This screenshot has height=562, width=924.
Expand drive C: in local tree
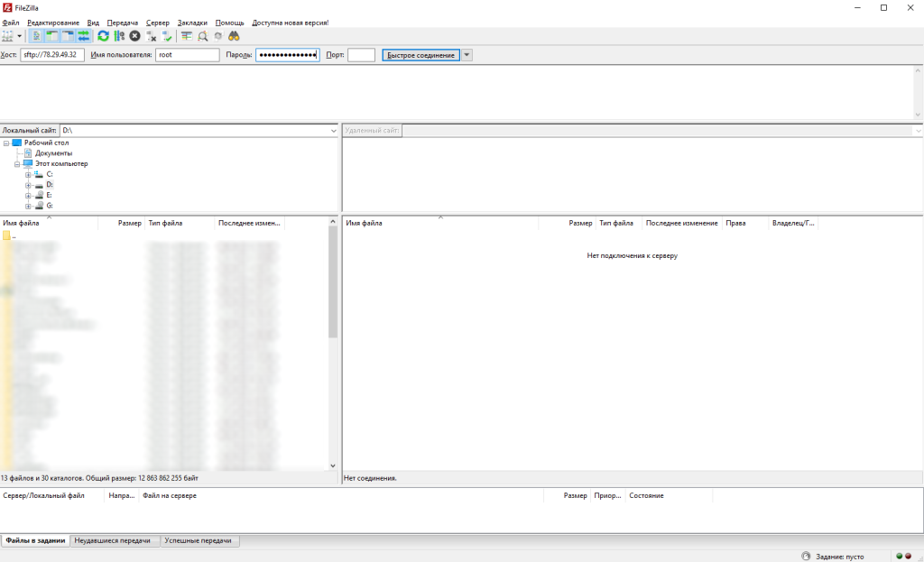pyautogui.click(x=28, y=175)
